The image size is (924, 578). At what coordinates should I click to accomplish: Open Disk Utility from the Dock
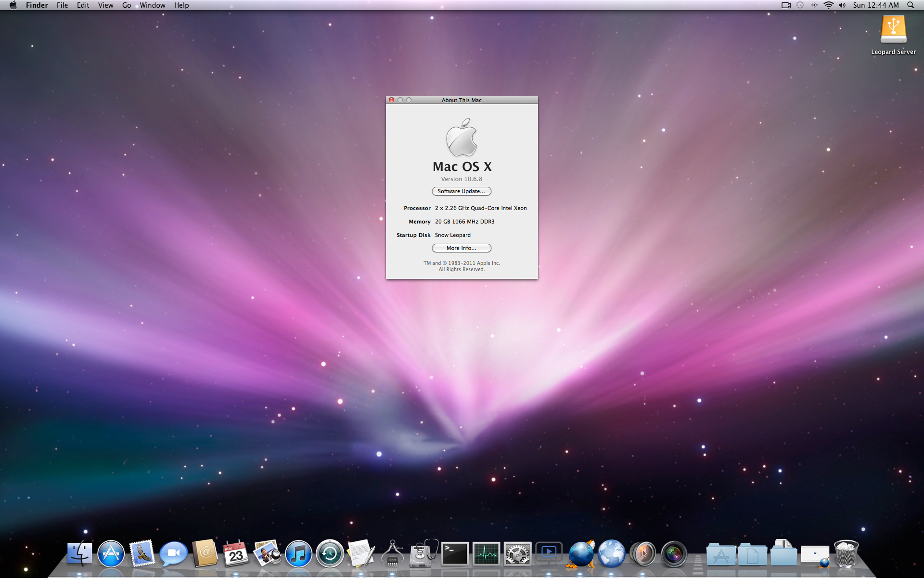[x=423, y=554]
